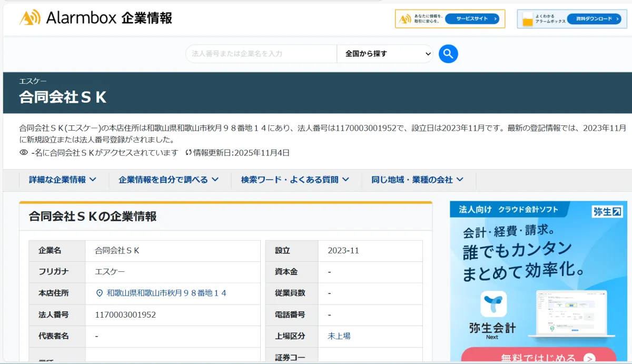Screen dimensions: 632x364
Task: Open the 全国から探す region dropdown
Action: (384, 54)
